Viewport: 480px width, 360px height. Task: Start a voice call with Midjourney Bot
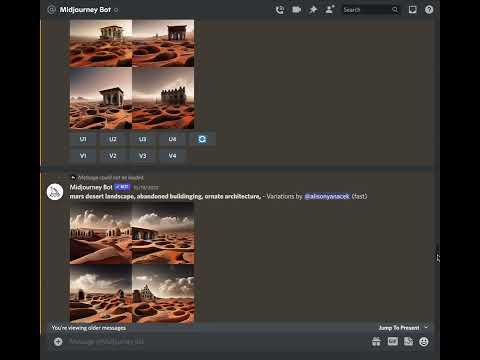(x=280, y=10)
